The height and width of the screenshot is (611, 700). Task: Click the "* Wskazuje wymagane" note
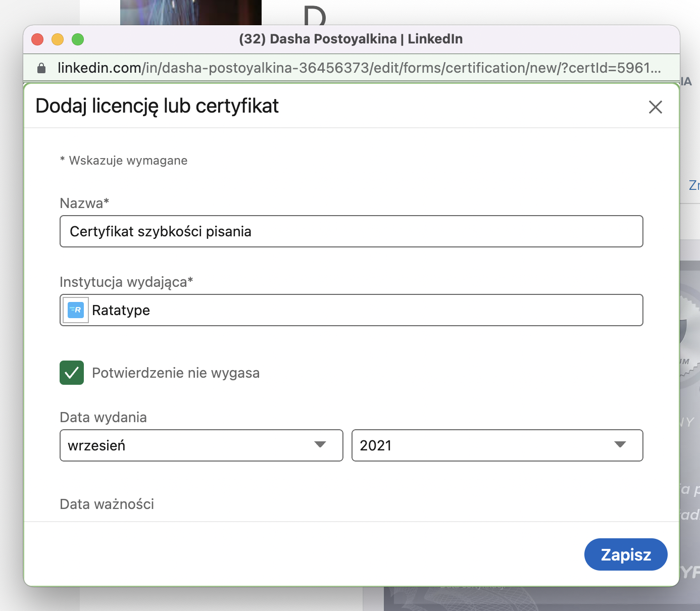[x=124, y=161]
